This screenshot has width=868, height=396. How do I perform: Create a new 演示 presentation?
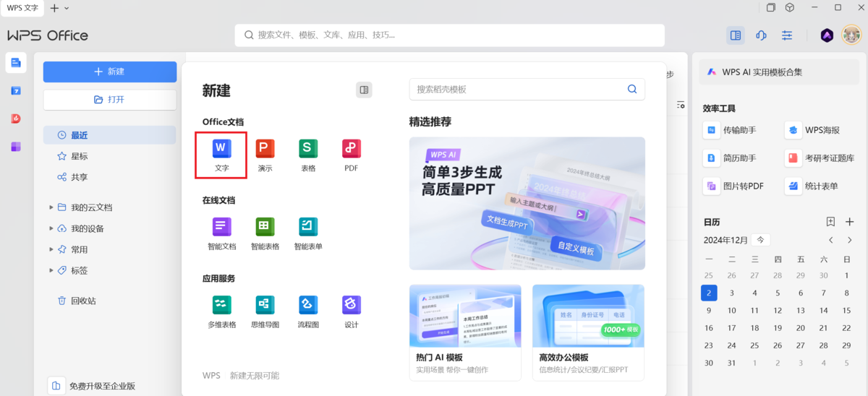[265, 155]
